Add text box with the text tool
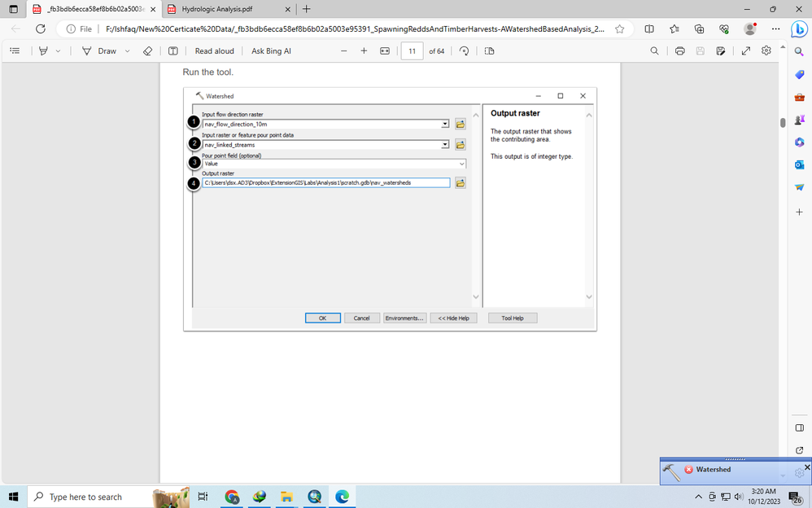The width and height of the screenshot is (812, 508). (173, 50)
